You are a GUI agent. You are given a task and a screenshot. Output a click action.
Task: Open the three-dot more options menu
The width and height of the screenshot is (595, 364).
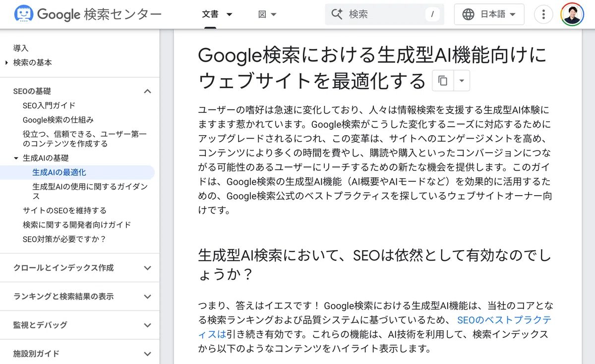(543, 14)
